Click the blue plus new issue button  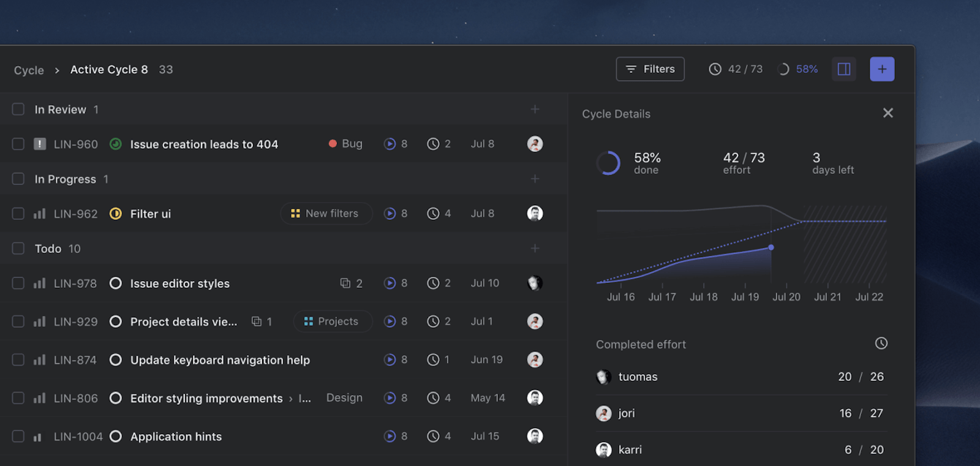pyautogui.click(x=881, y=69)
